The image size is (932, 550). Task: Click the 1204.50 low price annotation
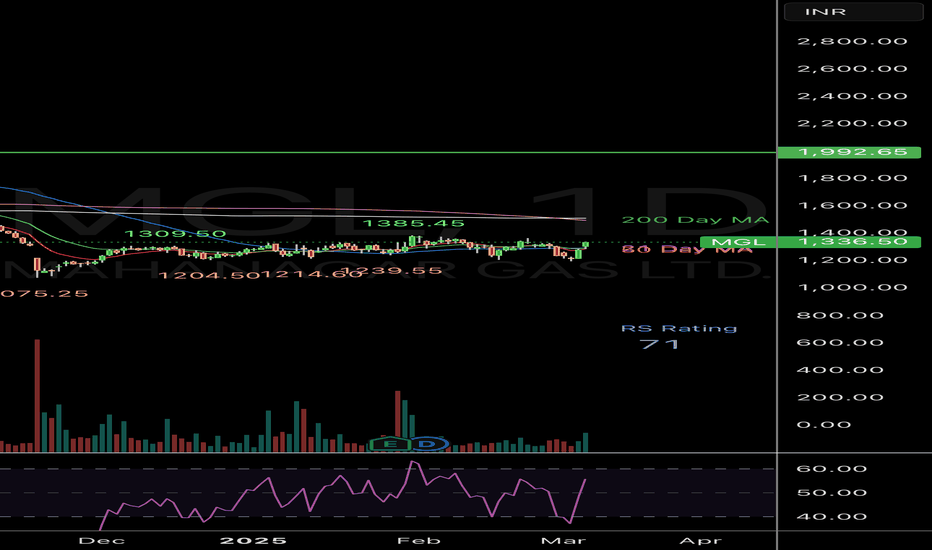pos(208,275)
